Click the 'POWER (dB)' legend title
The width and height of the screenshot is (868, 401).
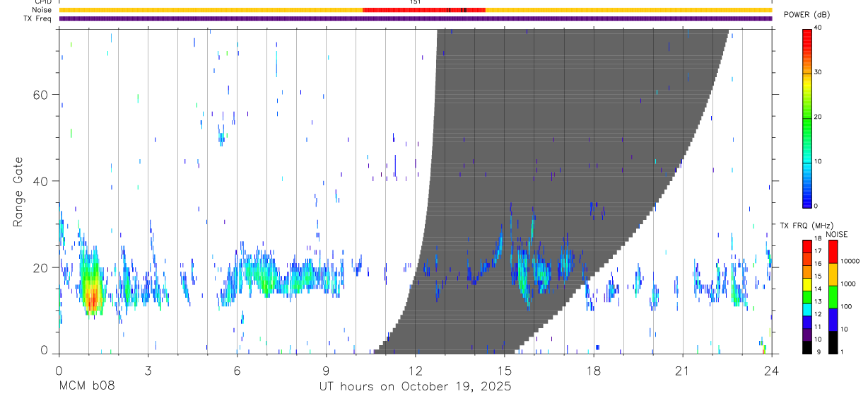coord(807,15)
